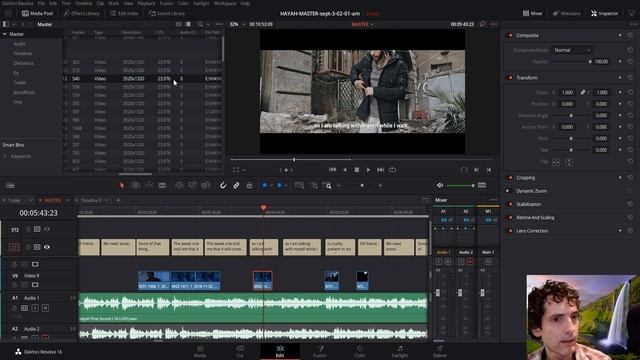640x360 pixels.
Task: Click the Overwrite Clip icon
Action: click(192, 185)
